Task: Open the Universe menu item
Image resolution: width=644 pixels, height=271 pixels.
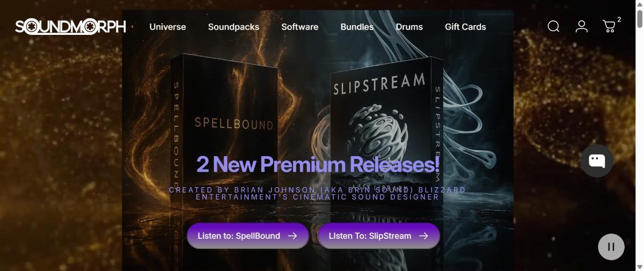Action: tap(167, 27)
